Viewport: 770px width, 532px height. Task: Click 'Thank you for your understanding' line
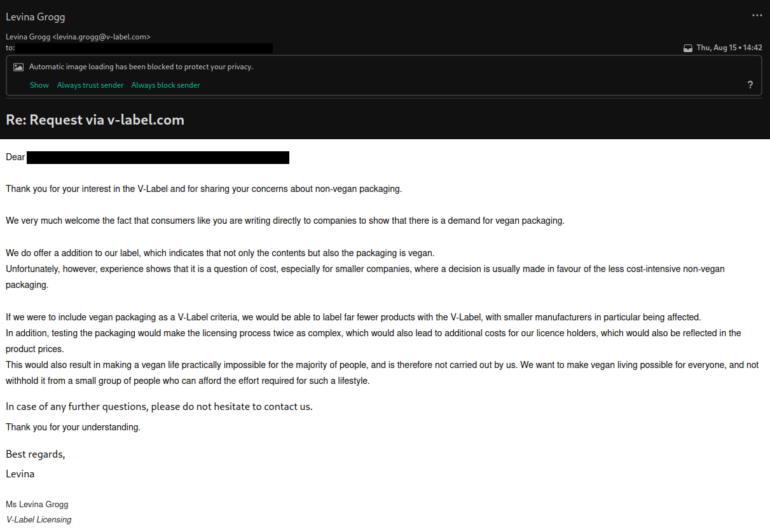pyautogui.click(x=73, y=427)
